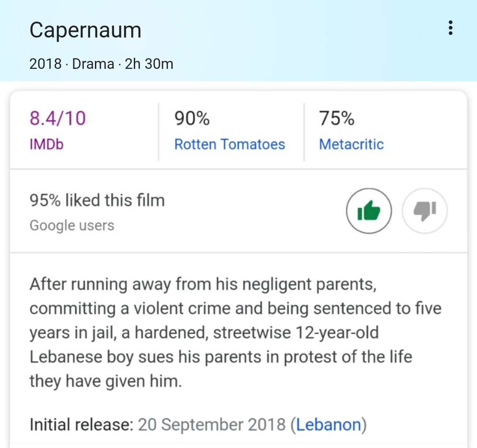Open the three-dot more options menu
This screenshot has width=477, height=448.
tap(450, 28)
